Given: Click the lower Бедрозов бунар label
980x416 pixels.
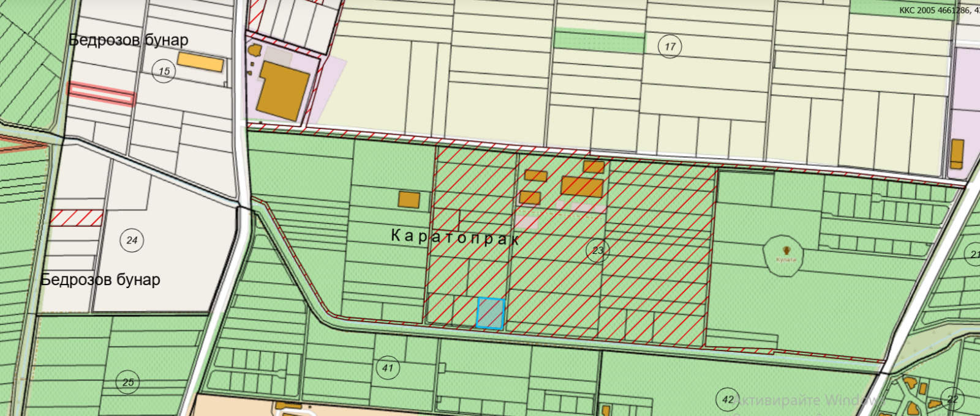Looking at the screenshot, I should point(100,280).
